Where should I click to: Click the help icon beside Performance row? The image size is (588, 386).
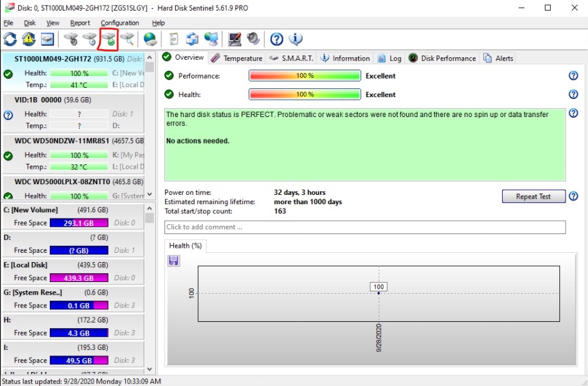pos(574,75)
